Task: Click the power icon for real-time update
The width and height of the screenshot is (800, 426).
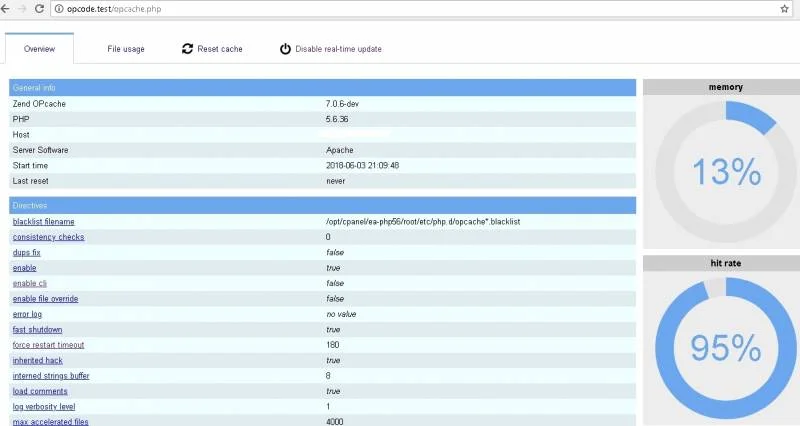Action: 285,49
